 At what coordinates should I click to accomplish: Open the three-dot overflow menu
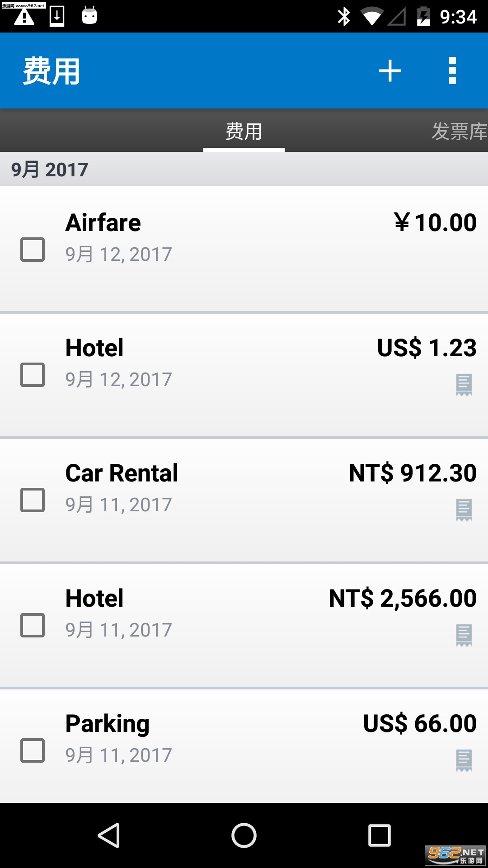[452, 71]
